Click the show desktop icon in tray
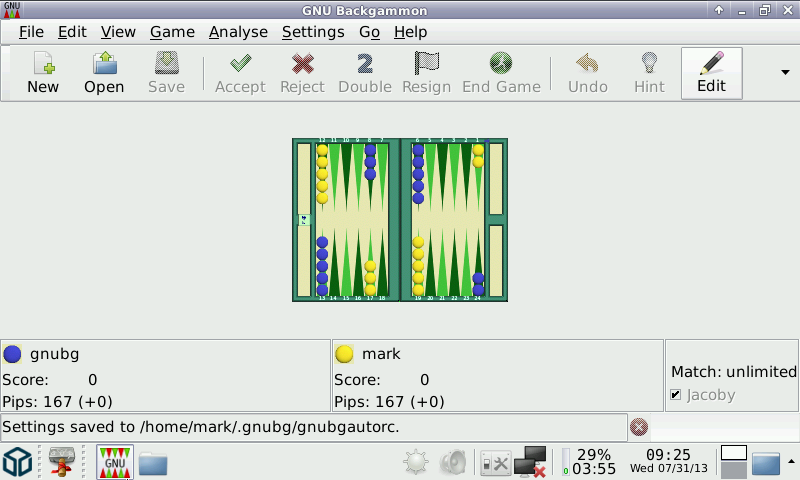This screenshot has width=800, height=480. 765,463
